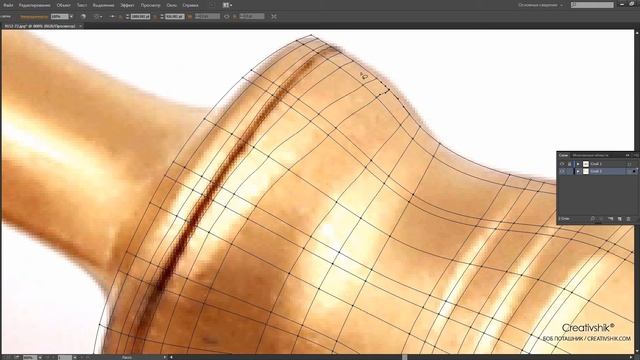Click the height value field
Screen dimensions: 640x360
[x=252, y=16]
